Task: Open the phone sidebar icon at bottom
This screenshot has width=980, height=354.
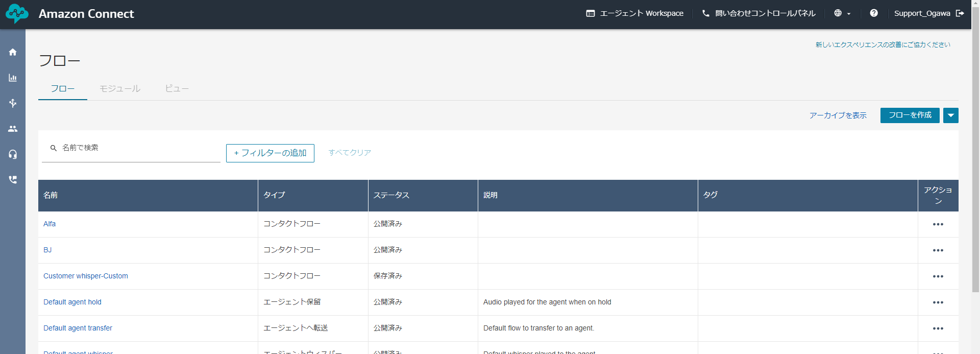Action: coord(13,180)
